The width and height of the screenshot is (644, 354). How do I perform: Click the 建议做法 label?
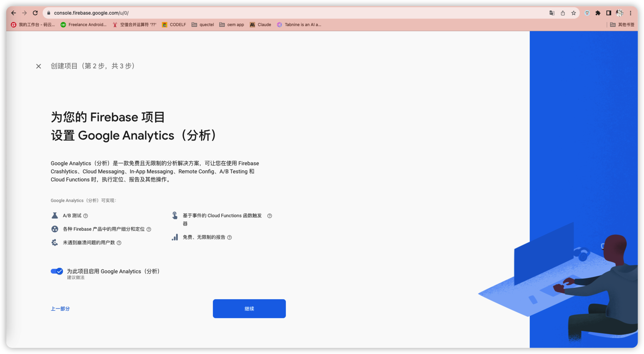pos(76,278)
